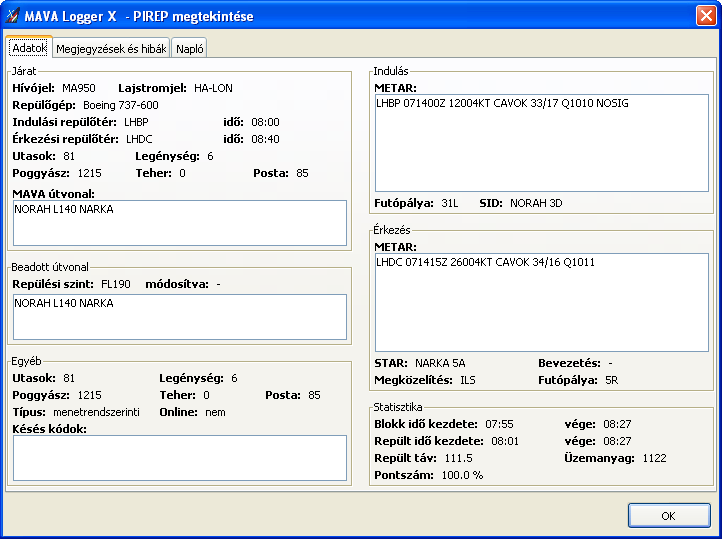Click the MAVA útvonal text box

tap(180, 223)
